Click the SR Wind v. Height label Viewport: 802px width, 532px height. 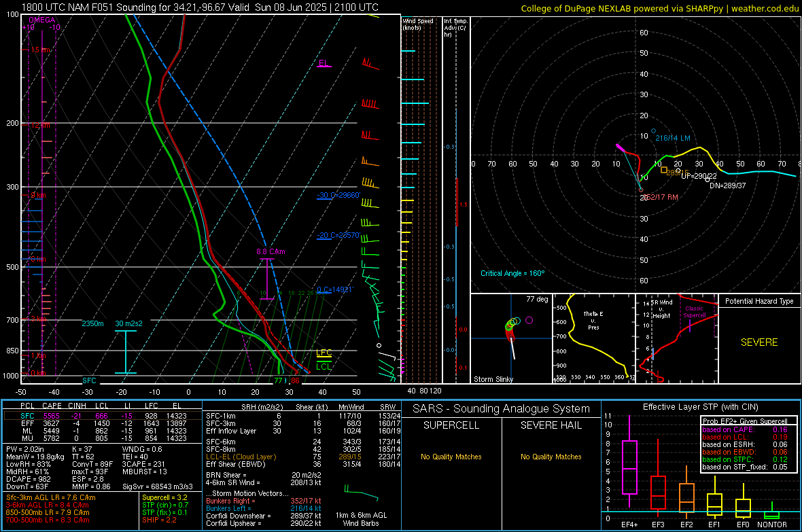(x=661, y=309)
